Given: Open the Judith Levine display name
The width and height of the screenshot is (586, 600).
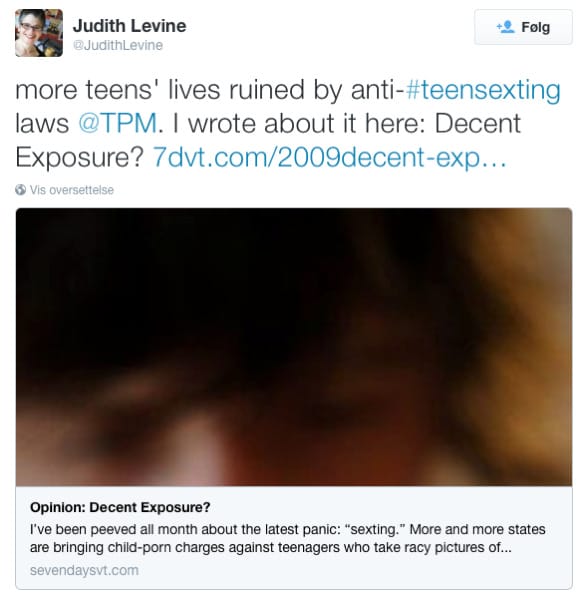Looking at the screenshot, I should coord(129,26).
